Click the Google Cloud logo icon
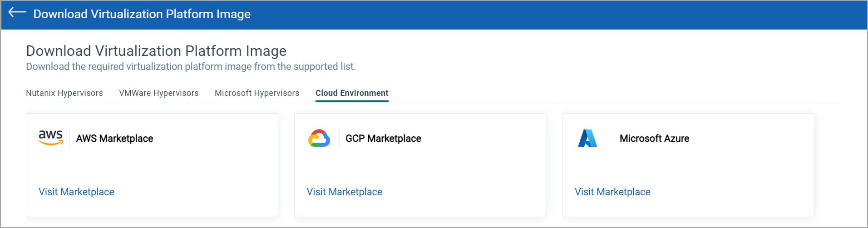The image size is (868, 228). coord(319,138)
